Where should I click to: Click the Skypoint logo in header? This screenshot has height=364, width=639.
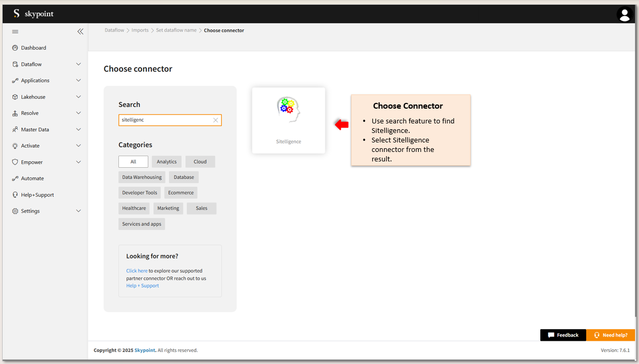point(34,14)
